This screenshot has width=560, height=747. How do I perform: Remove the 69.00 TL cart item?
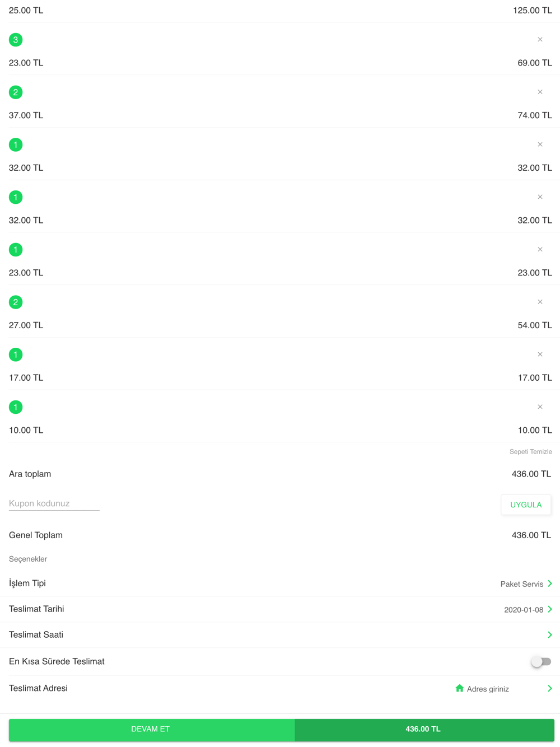point(540,40)
